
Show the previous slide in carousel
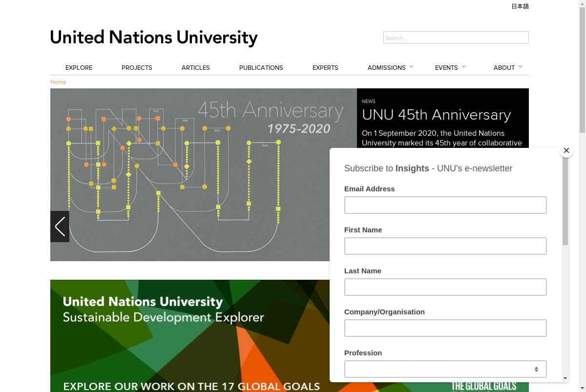60,227
